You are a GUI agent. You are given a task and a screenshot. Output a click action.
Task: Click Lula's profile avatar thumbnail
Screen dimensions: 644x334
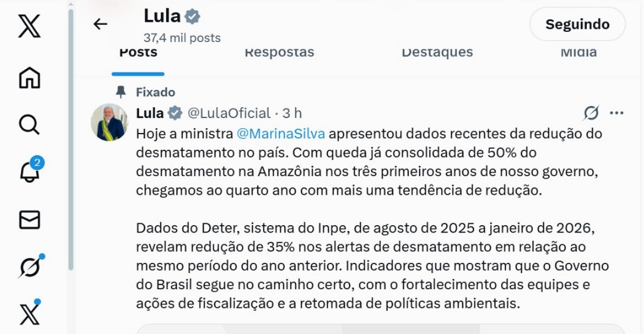click(109, 122)
